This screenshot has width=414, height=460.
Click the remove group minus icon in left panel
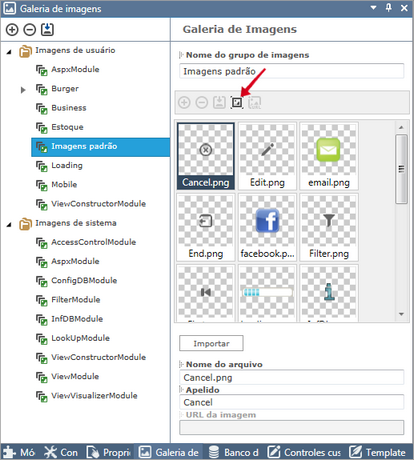coord(30,30)
